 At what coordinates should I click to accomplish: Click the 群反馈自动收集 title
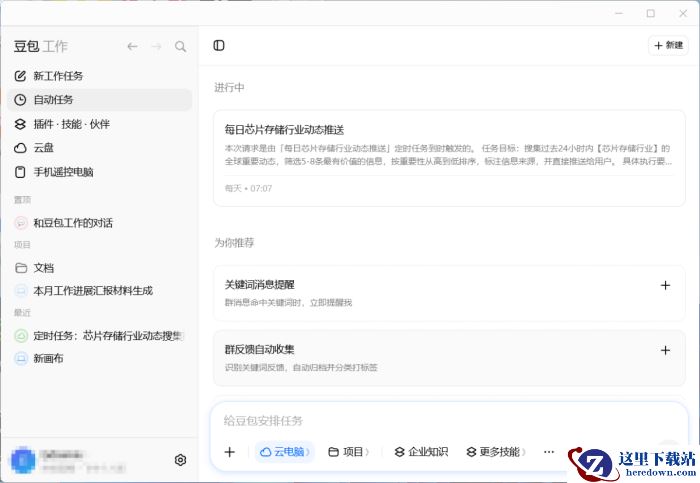pyautogui.click(x=259, y=350)
